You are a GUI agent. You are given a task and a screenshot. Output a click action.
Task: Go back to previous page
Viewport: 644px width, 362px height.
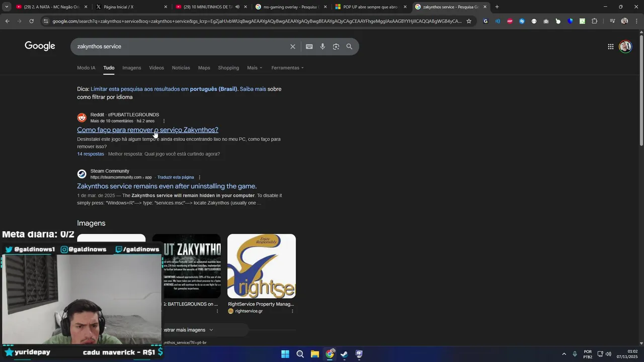[x=8, y=21]
